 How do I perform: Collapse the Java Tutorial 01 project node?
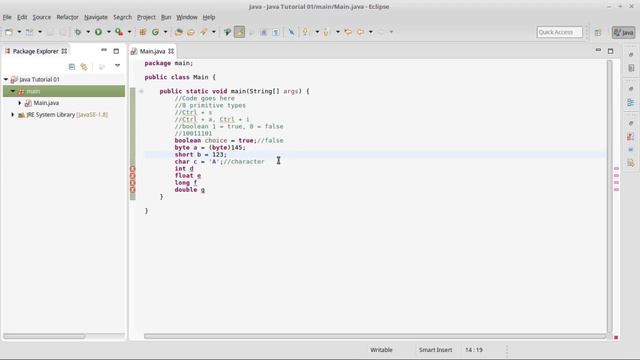pyautogui.click(x=6, y=79)
